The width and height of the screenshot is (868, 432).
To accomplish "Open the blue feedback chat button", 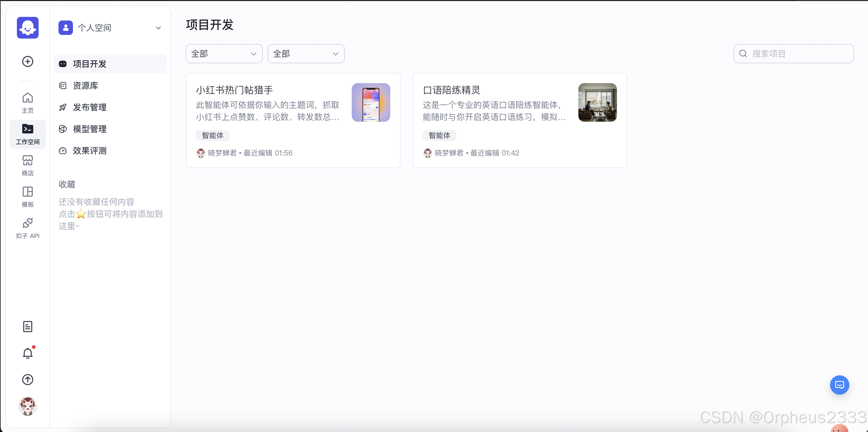I will coord(839,385).
